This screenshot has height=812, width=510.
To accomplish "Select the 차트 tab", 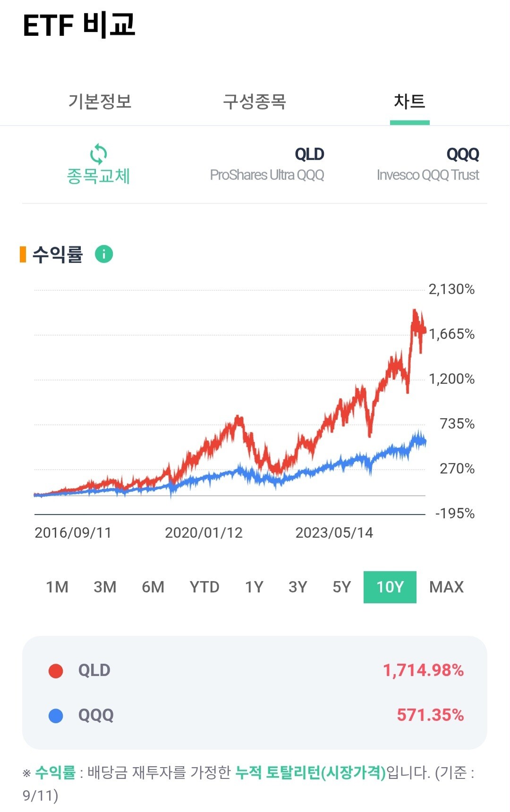I will (409, 101).
